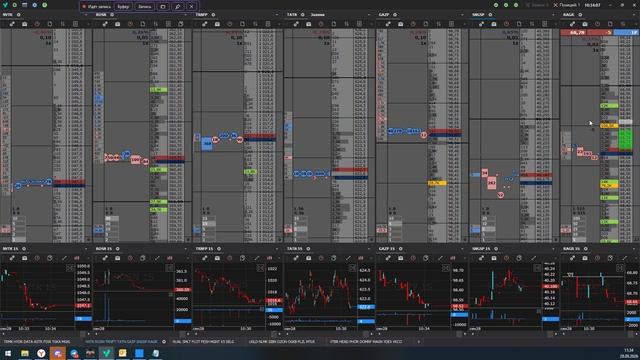The width and height of the screenshot is (640, 360).
Task: Click the Запись button in recording toolbar
Action: tap(144, 7)
